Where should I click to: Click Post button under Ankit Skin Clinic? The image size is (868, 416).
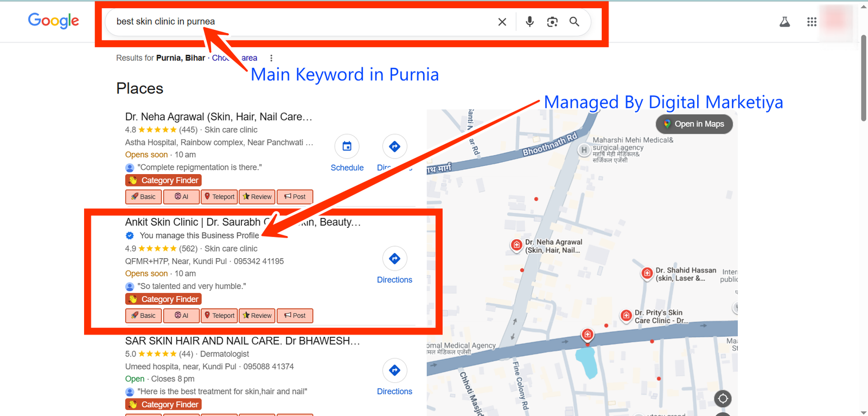point(295,316)
